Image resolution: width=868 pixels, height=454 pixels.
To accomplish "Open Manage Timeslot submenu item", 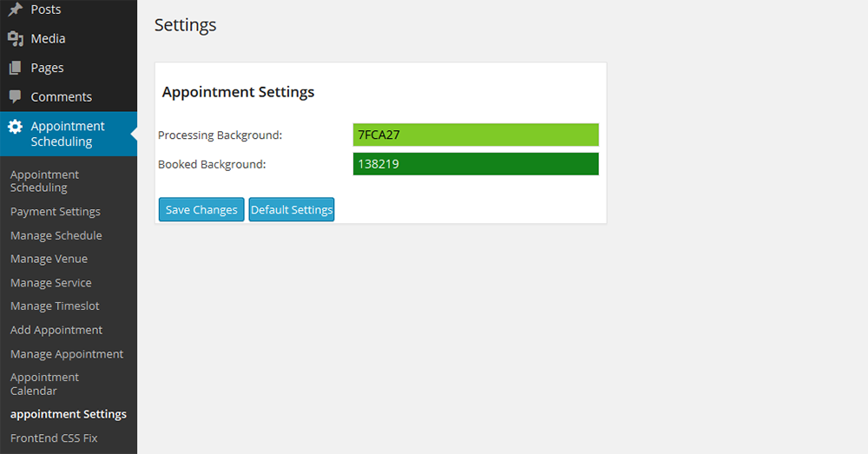I will 55,306.
